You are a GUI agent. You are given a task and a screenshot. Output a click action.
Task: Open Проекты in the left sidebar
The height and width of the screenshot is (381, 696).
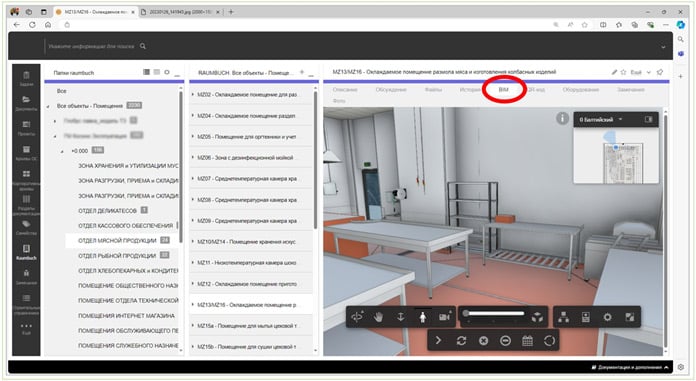pos(26,127)
